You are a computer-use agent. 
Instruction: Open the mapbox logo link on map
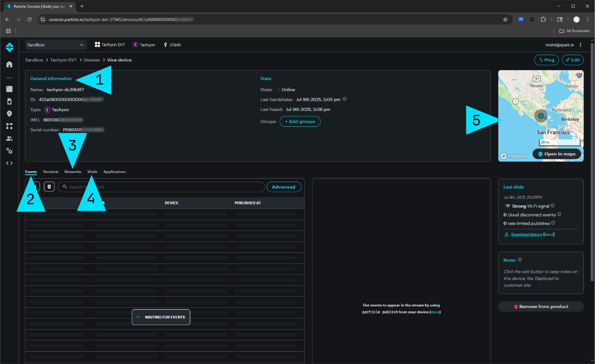click(x=514, y=156)
